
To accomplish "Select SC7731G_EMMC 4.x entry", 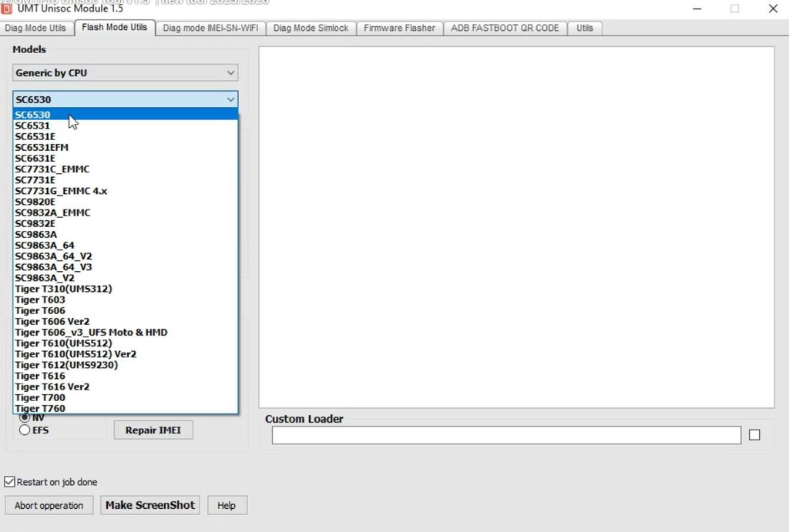I will [126, 191].
